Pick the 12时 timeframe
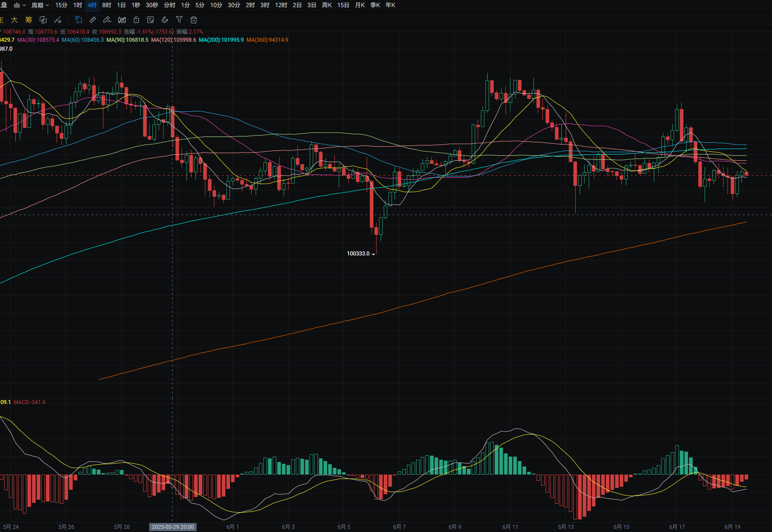 coord(281,5)
